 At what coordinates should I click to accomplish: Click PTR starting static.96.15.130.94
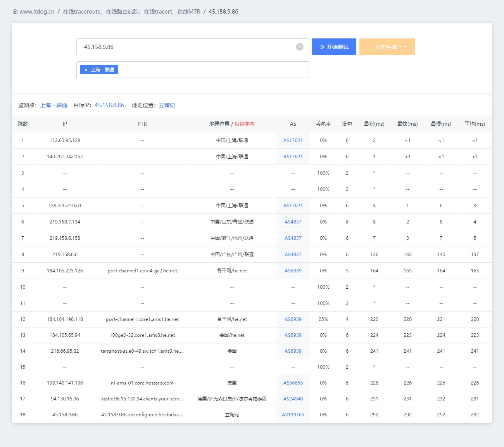142,399
